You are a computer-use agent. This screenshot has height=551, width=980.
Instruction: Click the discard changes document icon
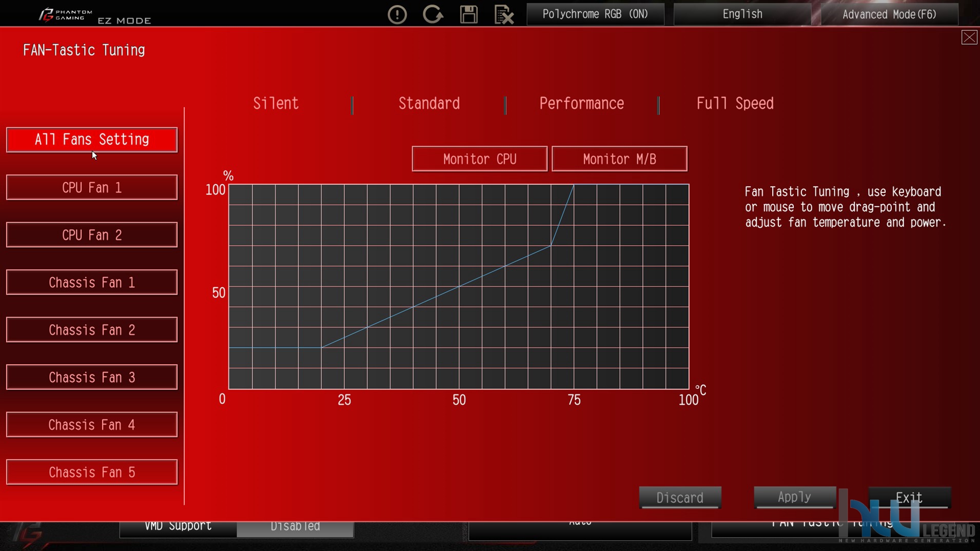point(504,14)
